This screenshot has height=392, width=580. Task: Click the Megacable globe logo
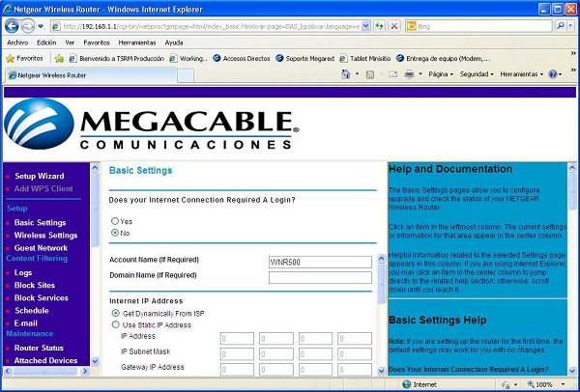pyautogui.click(x=39, y=124)
